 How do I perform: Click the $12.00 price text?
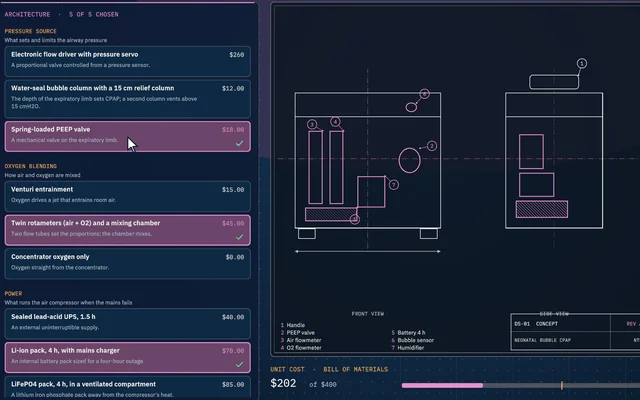point(233,88)
